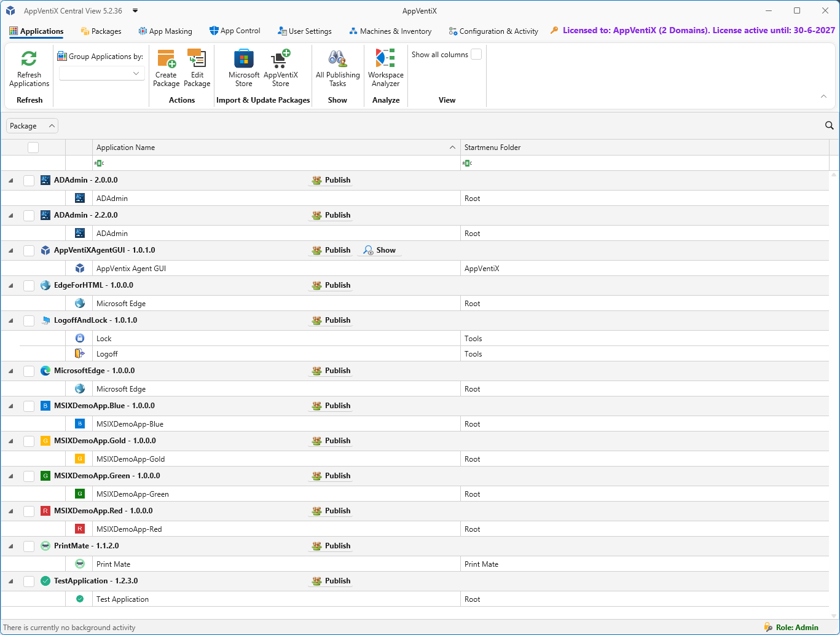Switch to the User Settings tab
This screenshot has width=840, height=635.
[305, 31]
